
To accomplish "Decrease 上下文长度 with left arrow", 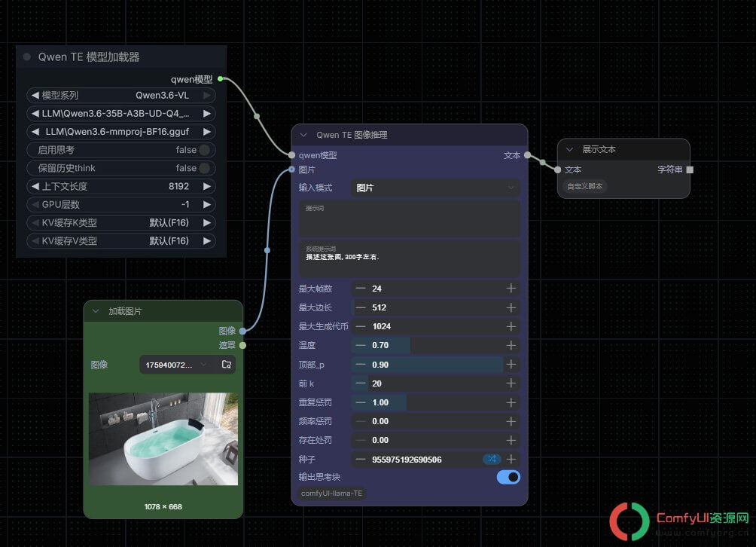I will coord(35,186).
